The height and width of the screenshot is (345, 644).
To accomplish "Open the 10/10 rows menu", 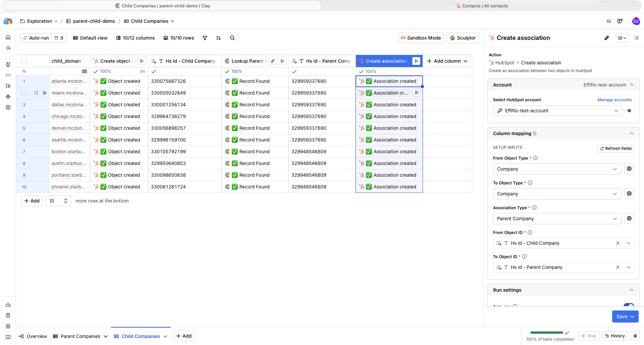I will click(179, 38).
